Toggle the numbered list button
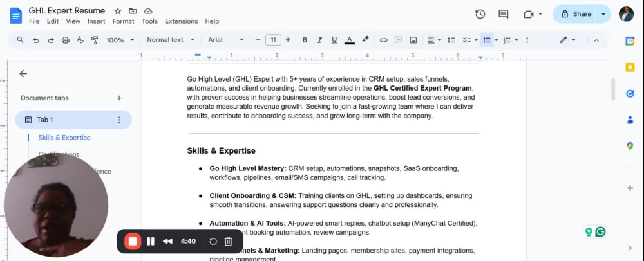The width and height of the screenshot is (644, 261). tap(507, 40)
